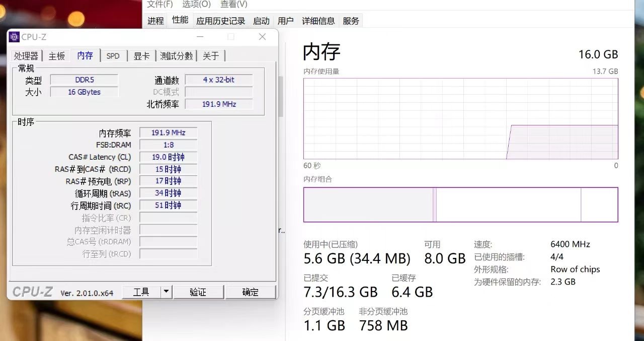644x341 pixels.
Task: Expand the 工具 dropdown arrow
Action: (x=167, y=292)
